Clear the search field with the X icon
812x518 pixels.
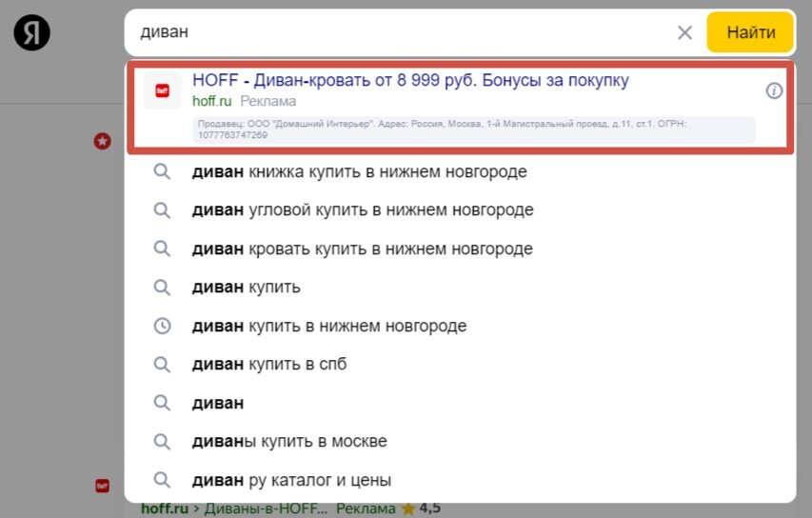pos(684,32)
